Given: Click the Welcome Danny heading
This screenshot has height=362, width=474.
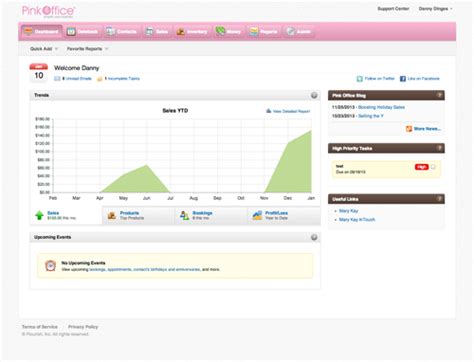Looking at the screenshot, I should [x=77, y=68].
